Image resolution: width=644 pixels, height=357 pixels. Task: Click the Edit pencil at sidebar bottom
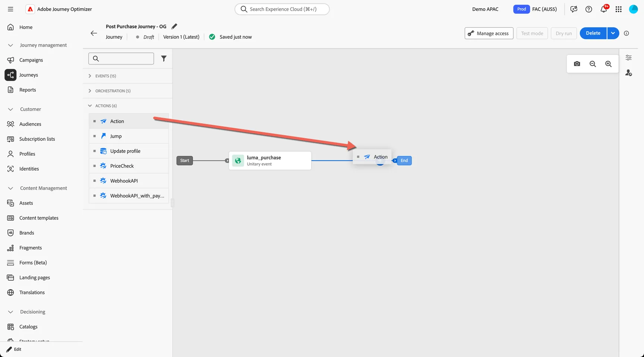(14, 349)
